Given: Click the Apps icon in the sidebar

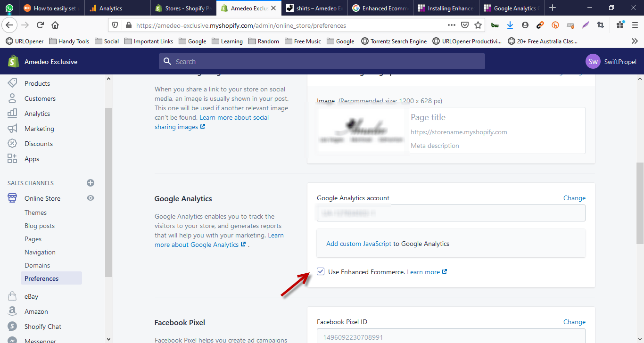Looking at the screenshot, I should point(12,159).
